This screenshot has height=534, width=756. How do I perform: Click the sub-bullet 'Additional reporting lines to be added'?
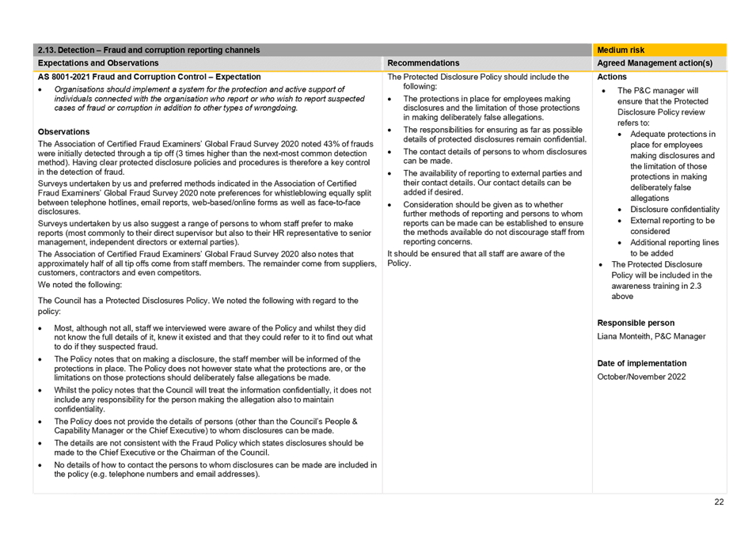pos(674,248)
